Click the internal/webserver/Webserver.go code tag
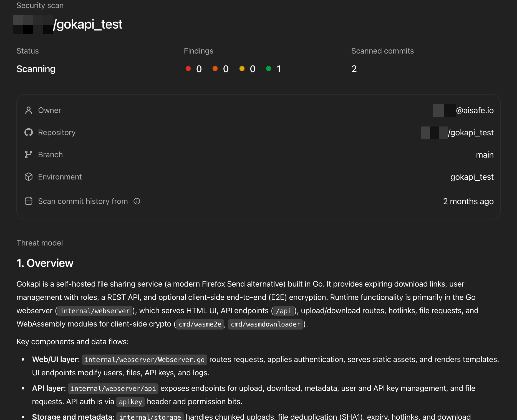517x420 pixels. (145, 360)
